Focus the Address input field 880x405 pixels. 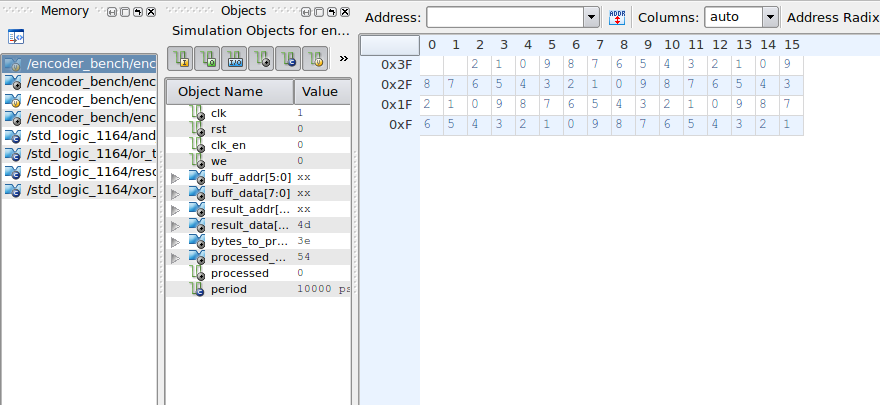tap(505, 17)
